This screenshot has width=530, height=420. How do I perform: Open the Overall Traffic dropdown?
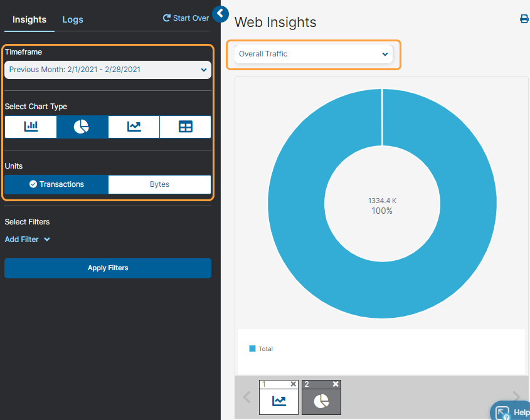point(312,54)
